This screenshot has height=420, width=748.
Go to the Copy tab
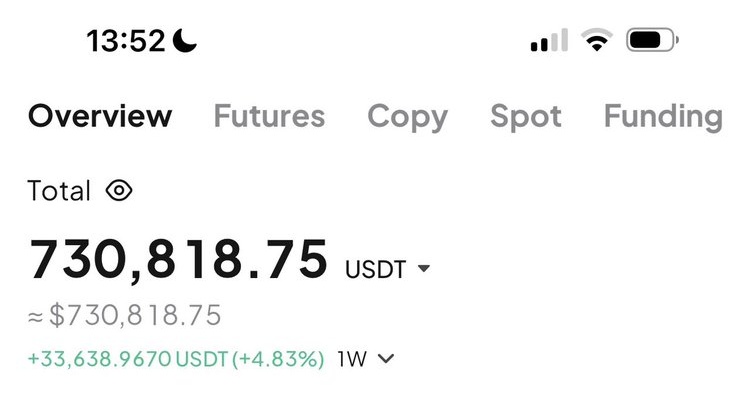(x=407, y=116)
